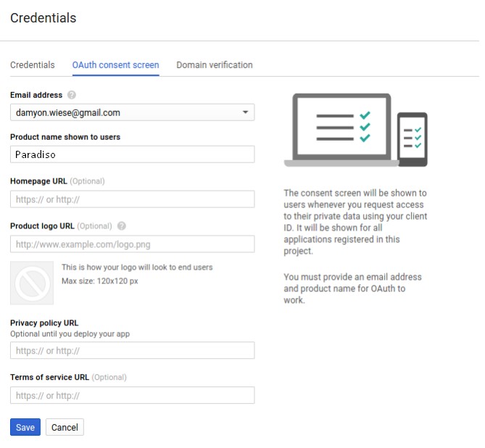Click the Email address help icon
485x448 pixels.
[x=71, y=95]
